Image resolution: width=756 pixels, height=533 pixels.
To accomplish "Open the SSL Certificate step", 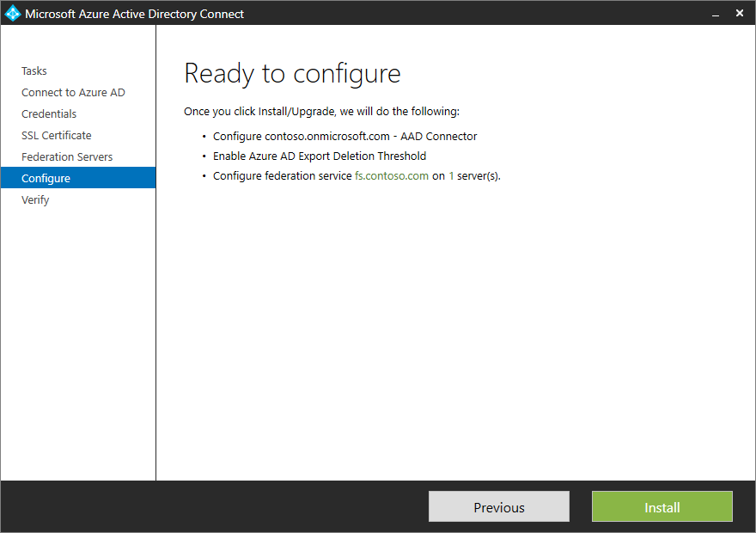I will [x=56, y=135].
